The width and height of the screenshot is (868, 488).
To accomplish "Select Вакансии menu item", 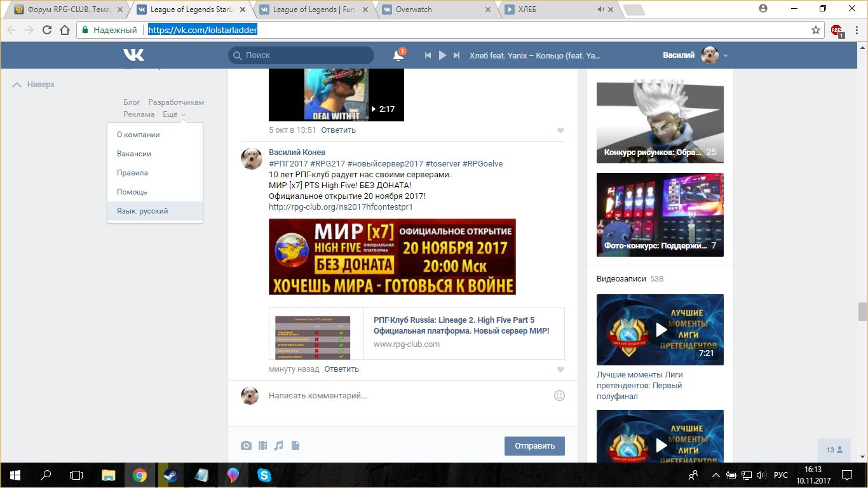I will [x=155, y=154].
